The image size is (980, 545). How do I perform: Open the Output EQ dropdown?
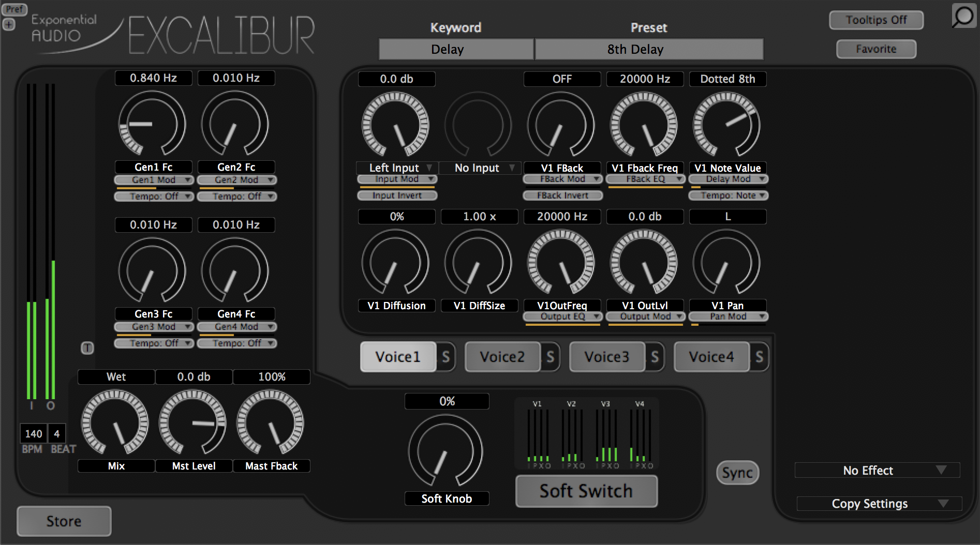[x=563, y=316]
